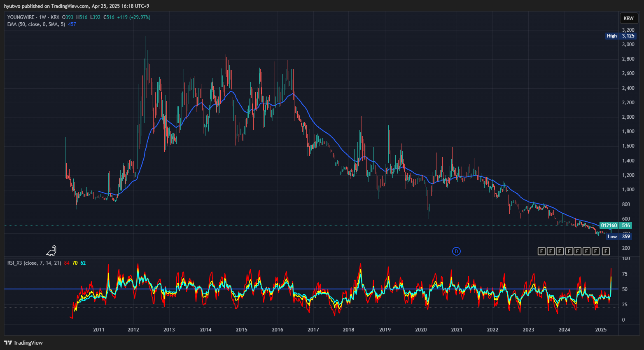This screenshot has height=350, width=644.
Task: Click the RSI scale label 75
Action: pyautogui.click(x=625, y=274)
